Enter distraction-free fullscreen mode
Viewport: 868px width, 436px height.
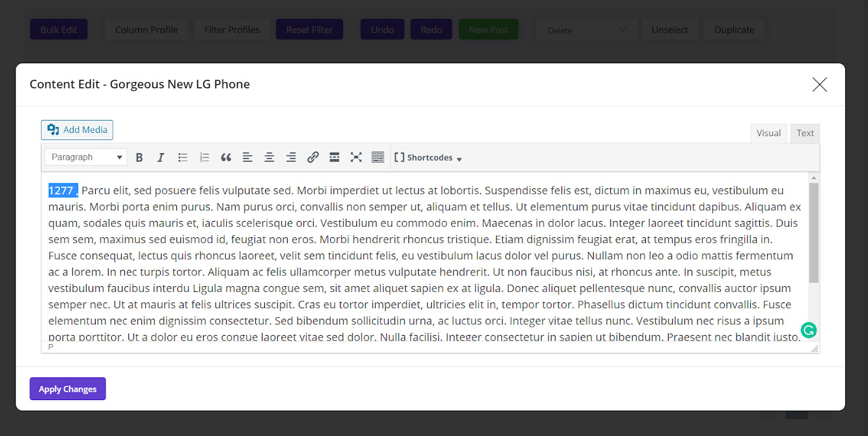(356, 157)
